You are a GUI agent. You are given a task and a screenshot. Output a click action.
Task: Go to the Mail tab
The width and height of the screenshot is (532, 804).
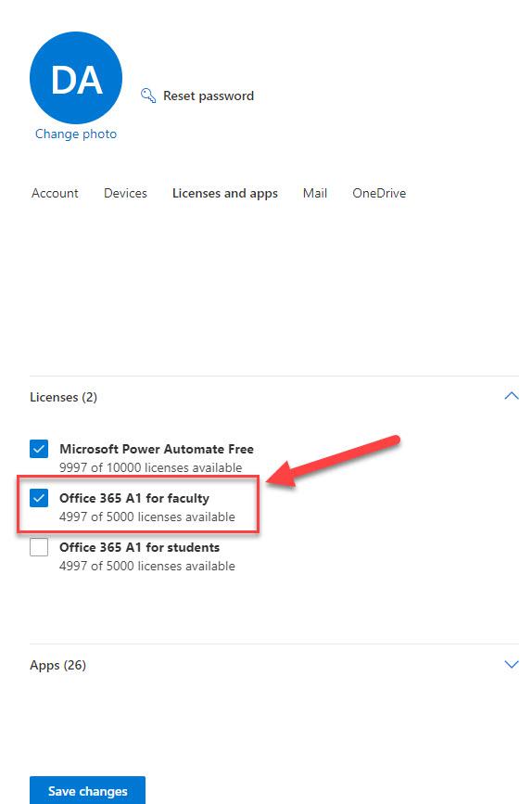click(x=315, y=193)
